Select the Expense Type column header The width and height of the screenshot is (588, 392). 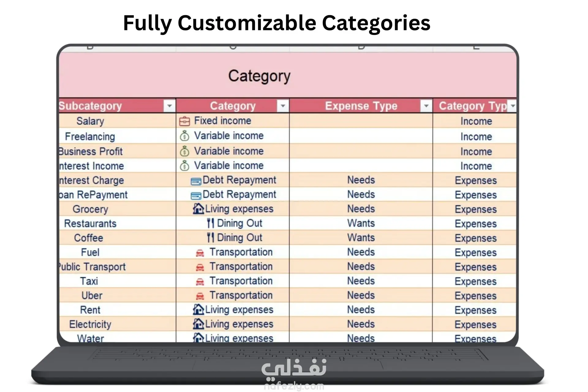click(x=361, y=106)
